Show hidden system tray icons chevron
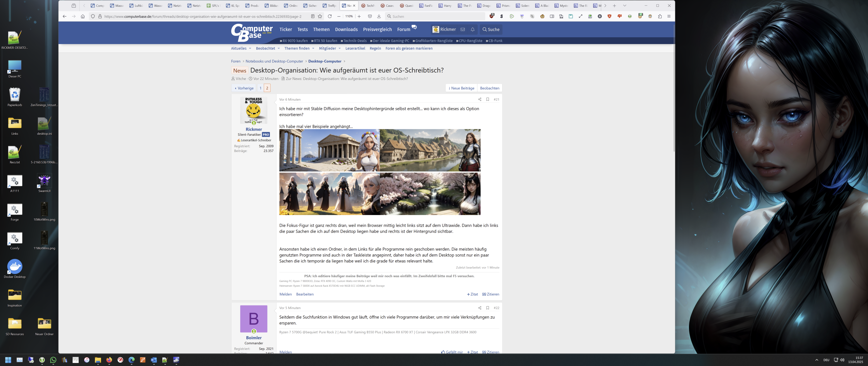 (816, 360)
